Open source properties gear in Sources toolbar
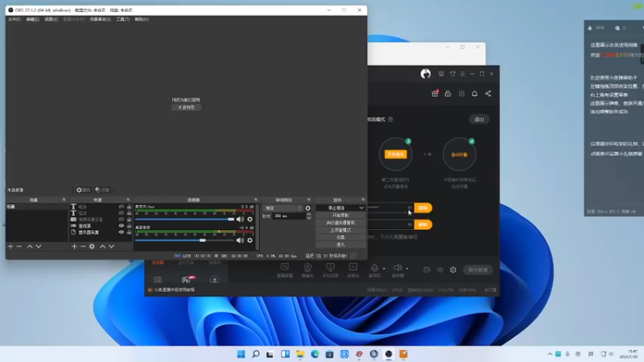The width and height of the screenshot is (644, 362). click(92, 246)
